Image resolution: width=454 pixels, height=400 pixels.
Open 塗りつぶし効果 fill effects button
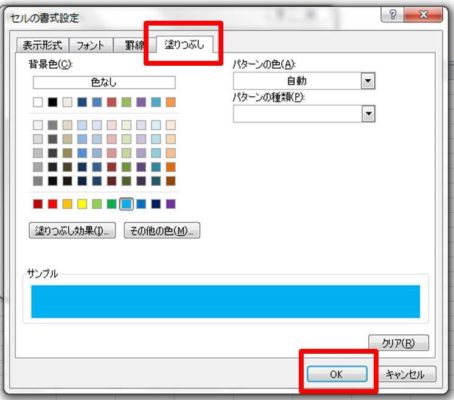pyautogui.click(x=72, y=230)
